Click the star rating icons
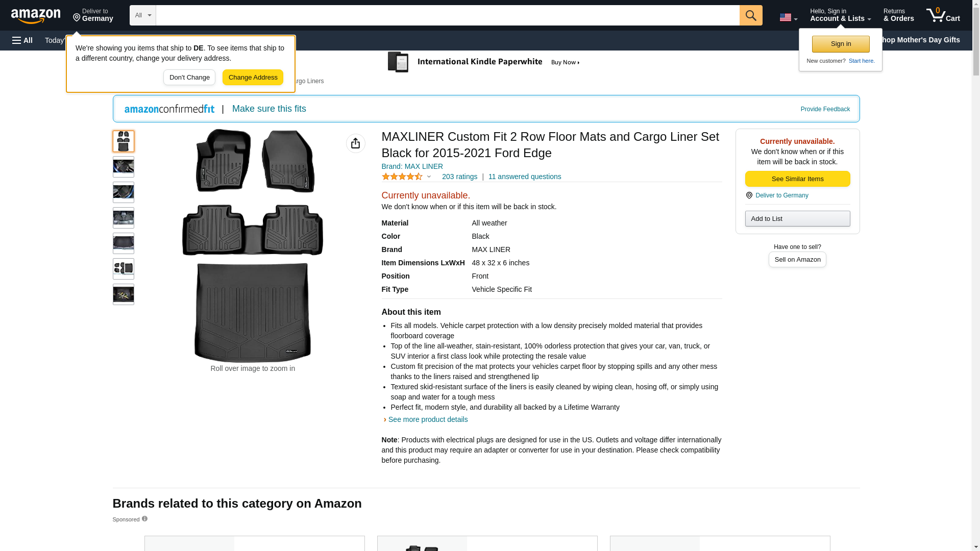This screenshot has width=980, height=551. point(402,177)
